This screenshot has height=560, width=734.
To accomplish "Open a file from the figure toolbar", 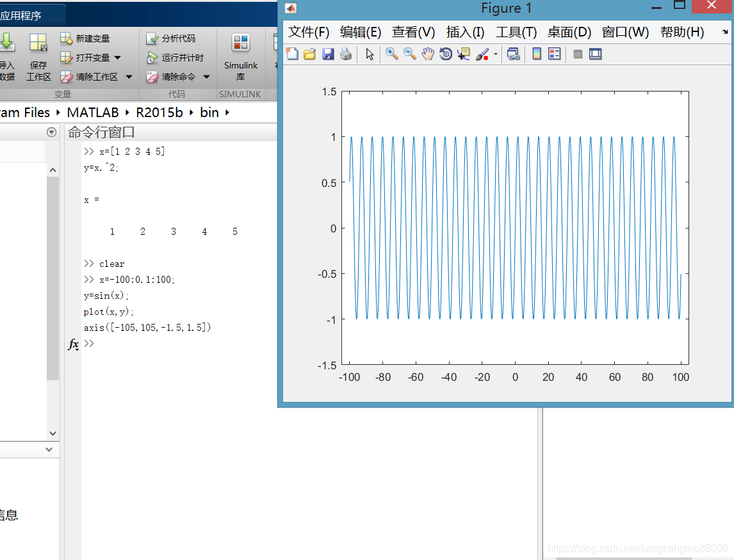I will coord(310,54).
